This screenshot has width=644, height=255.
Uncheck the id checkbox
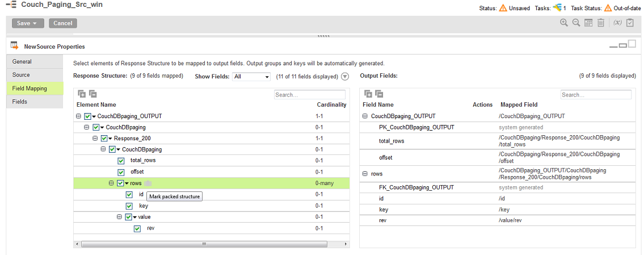click(x=129, y=195)
